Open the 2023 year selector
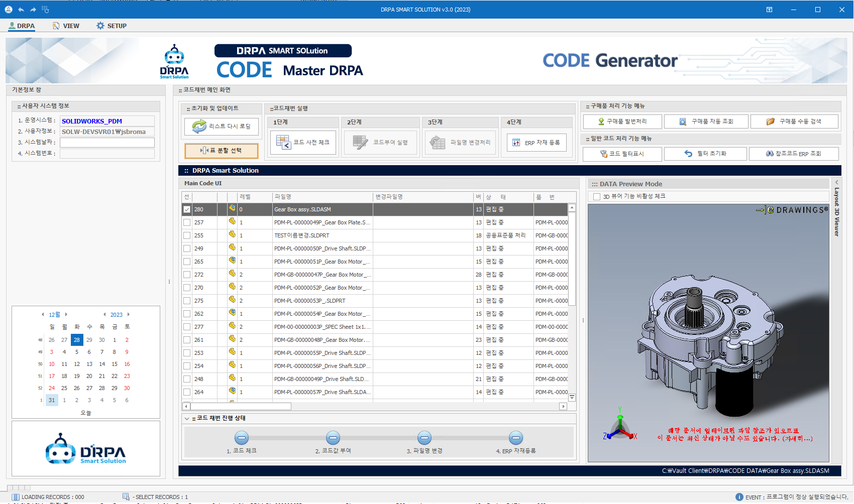Viewport: 854px width, 504px height. 117,315
